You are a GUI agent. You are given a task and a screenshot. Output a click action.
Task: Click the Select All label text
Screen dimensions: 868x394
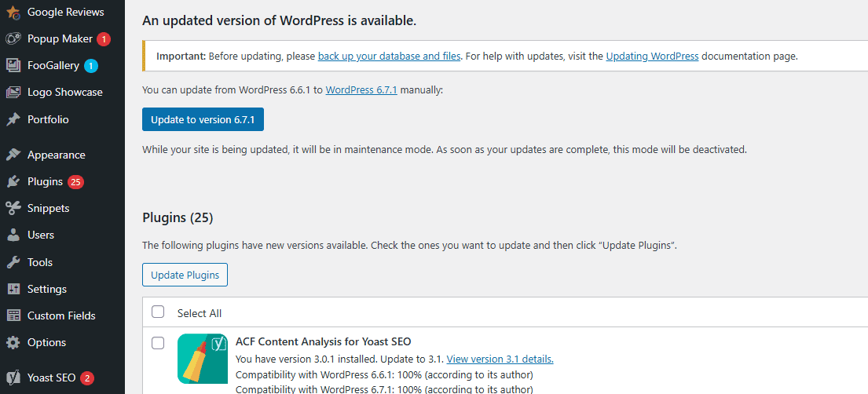(200, 313)
